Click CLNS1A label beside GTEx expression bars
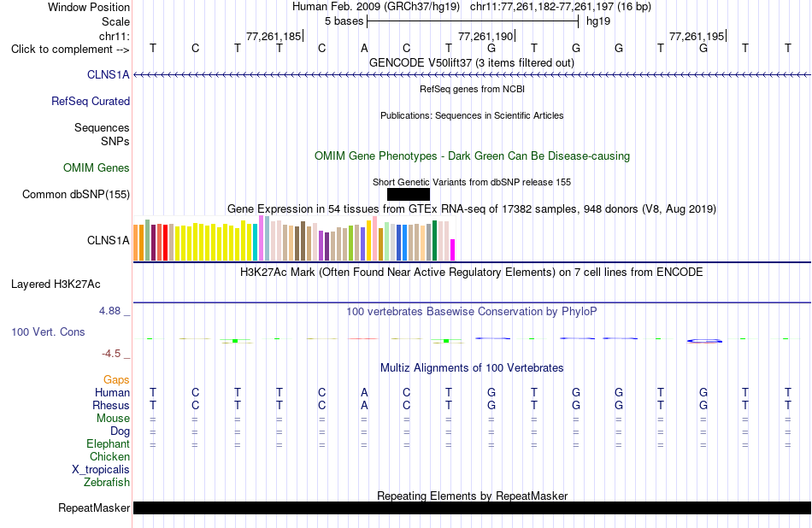The height and width of the screenshot is (528, 812). [x=108, y=240]
